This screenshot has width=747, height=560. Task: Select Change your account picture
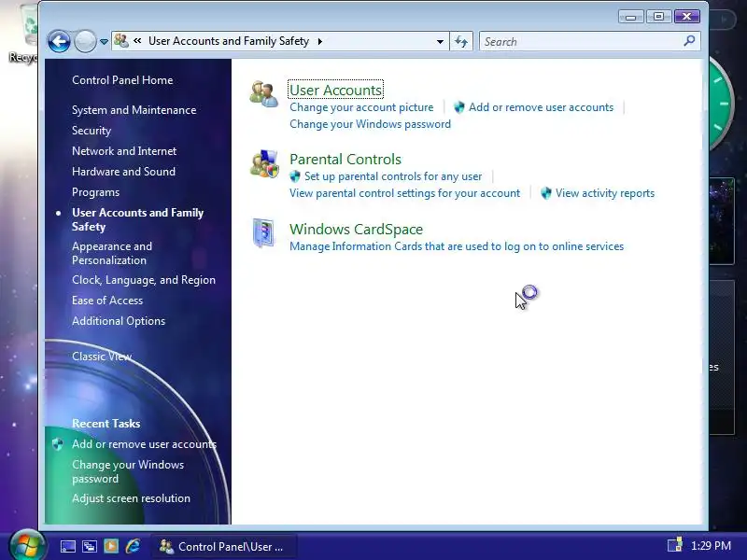click(361, 107)
